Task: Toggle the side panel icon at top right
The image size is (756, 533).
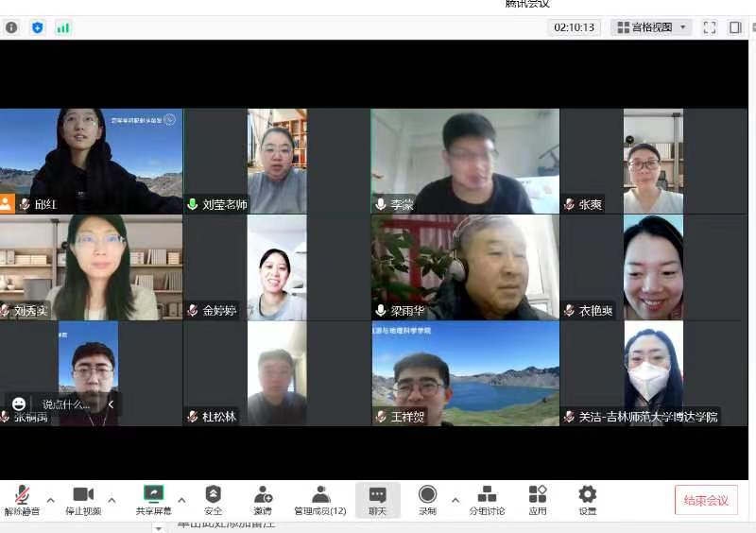Action: pyautogui.click(x=735, y=27)
